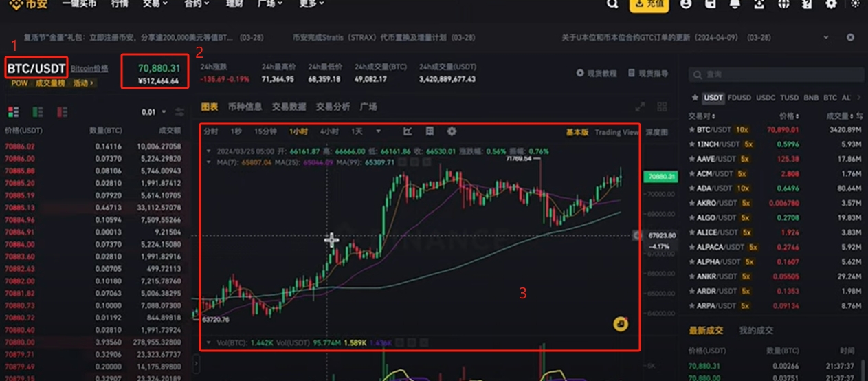The height and width of the screenshot is (381, 868).
Task: Click the yellow 充值 deposit button
Action: (649, 4)
